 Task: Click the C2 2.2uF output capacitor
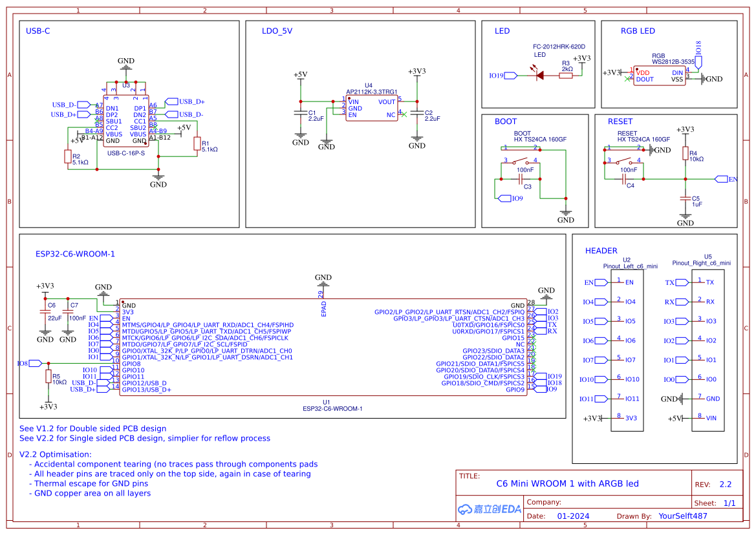417,114
